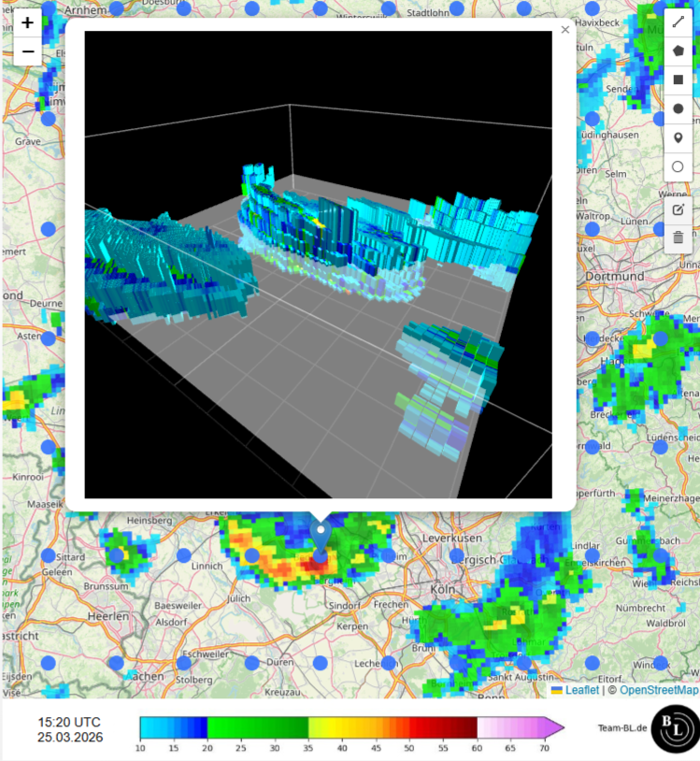Click the blue grid dot on Düren
Screen dimensions: 700x761
(251, 663)
